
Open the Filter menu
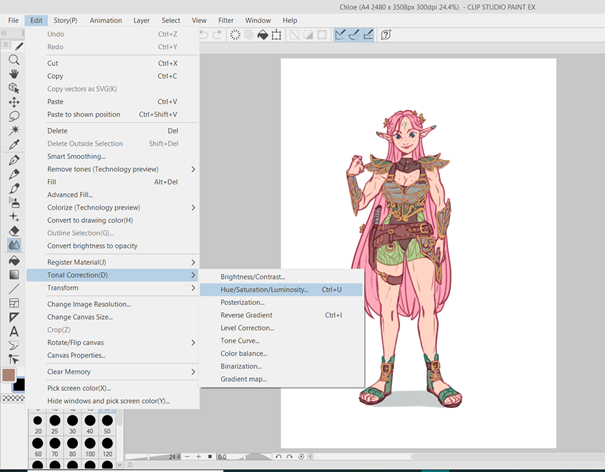226,20
